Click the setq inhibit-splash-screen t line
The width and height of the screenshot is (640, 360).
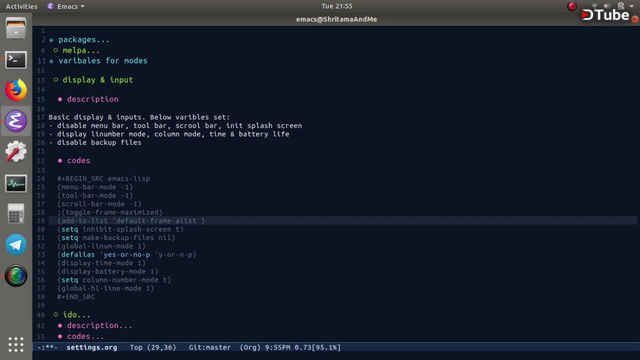[x=120, y=229]
